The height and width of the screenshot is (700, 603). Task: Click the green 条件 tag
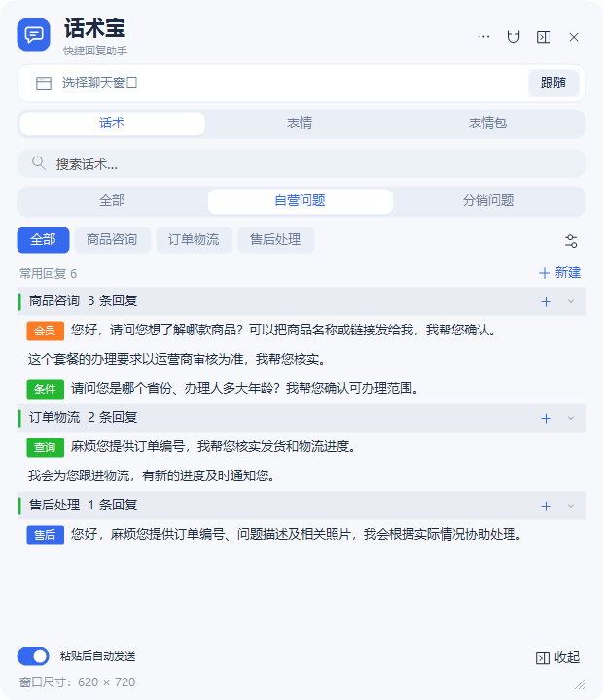(x=45, y=389)
